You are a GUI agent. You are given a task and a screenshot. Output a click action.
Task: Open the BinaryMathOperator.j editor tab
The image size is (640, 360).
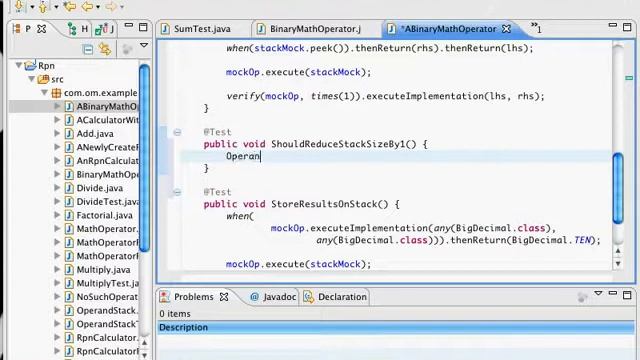pyautogui.click(x=315, y=29)
